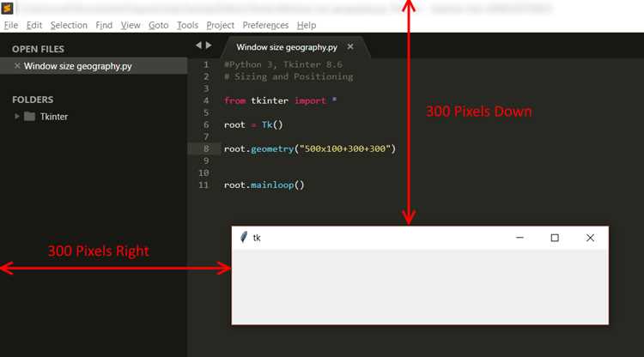Click inside the empty tk window body
The height and width of the screenshot is (357, 644).
(420, 287)
